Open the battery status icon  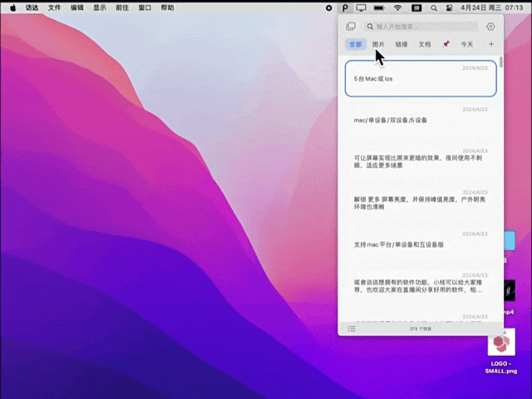point(379,7)
